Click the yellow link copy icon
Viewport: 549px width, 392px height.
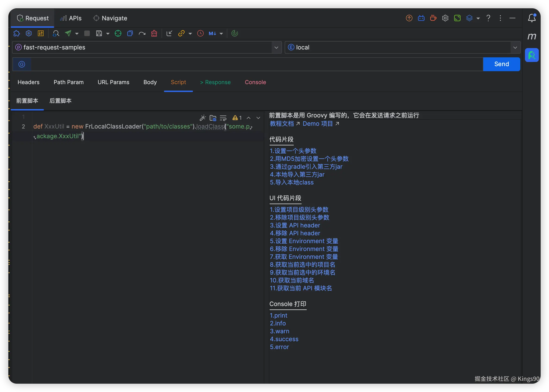(x=181, y=33)
